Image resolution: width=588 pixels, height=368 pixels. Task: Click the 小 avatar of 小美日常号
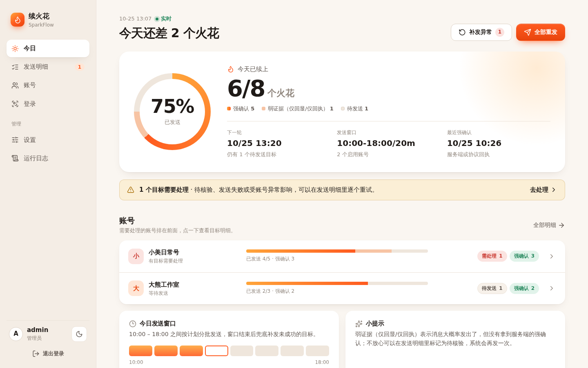(x=136, y=256)
